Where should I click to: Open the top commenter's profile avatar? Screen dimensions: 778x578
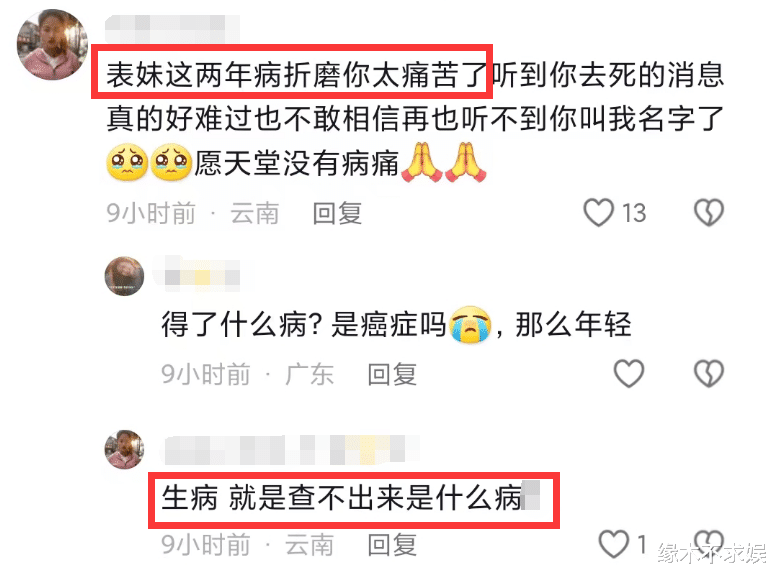click(x=53, y=45)
